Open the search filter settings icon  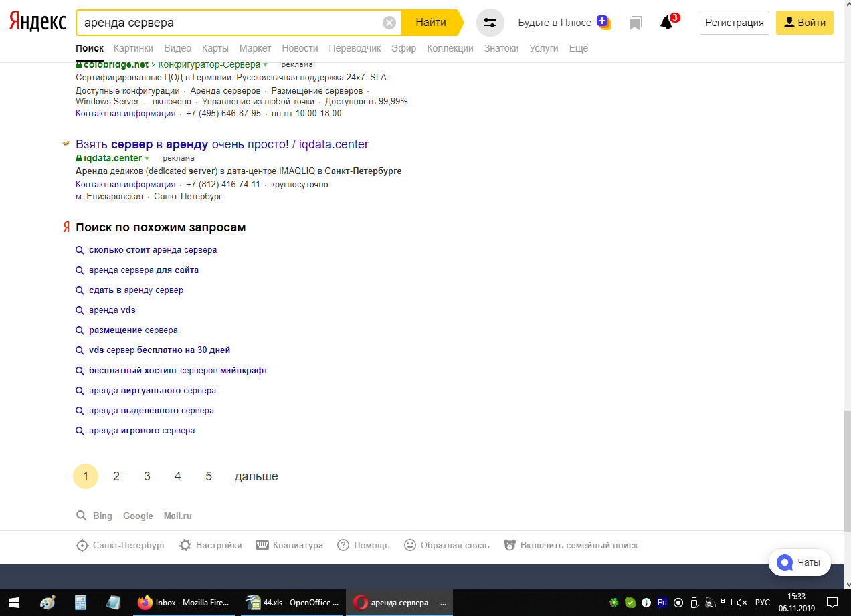[490, 23]
